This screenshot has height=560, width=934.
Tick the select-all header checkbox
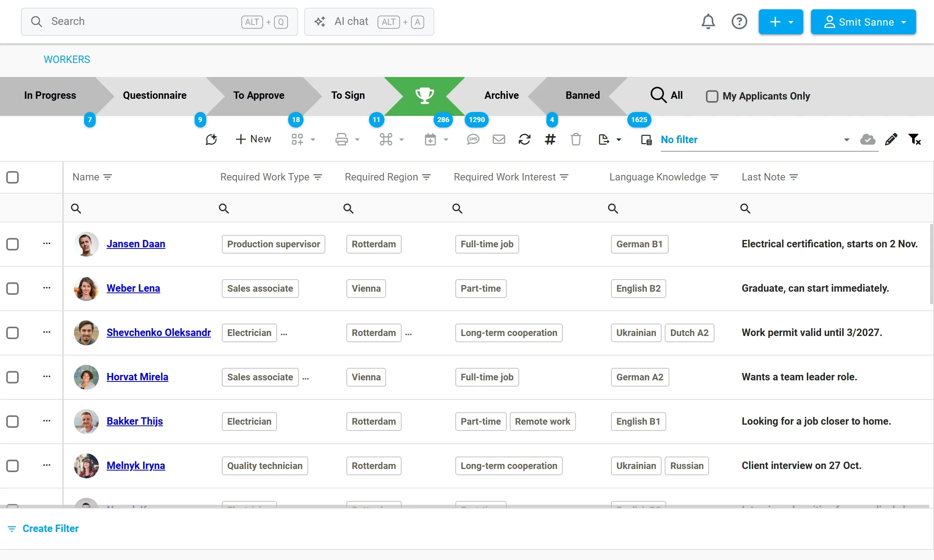coord(12,177)
